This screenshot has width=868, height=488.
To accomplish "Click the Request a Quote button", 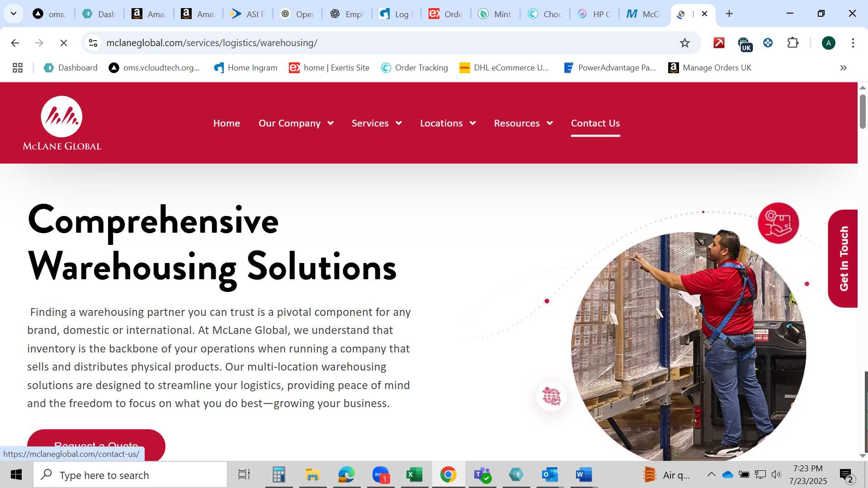I will coord(96,445).
